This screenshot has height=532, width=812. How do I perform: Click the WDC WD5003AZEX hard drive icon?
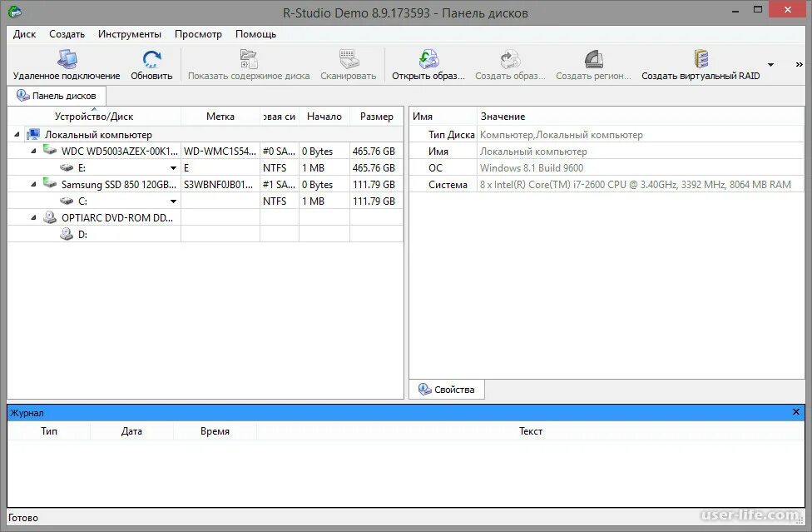pos(50,150)
